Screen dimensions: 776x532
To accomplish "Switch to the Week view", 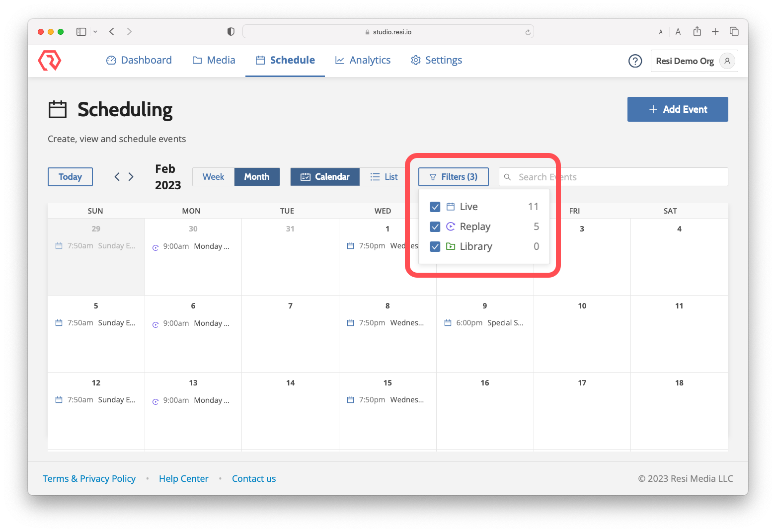I will pos(213,177).
